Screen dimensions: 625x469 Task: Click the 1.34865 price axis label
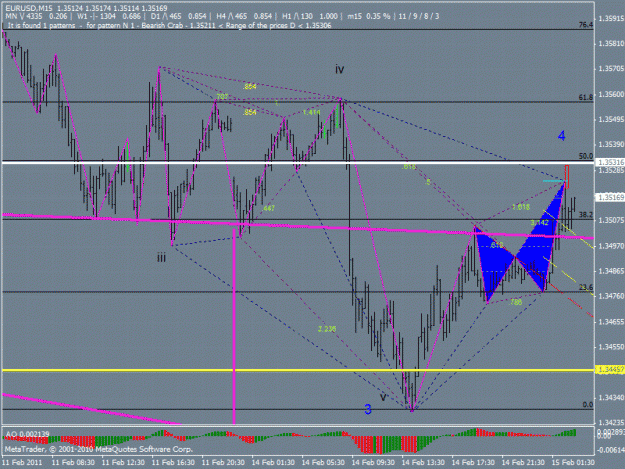point(611,271)
